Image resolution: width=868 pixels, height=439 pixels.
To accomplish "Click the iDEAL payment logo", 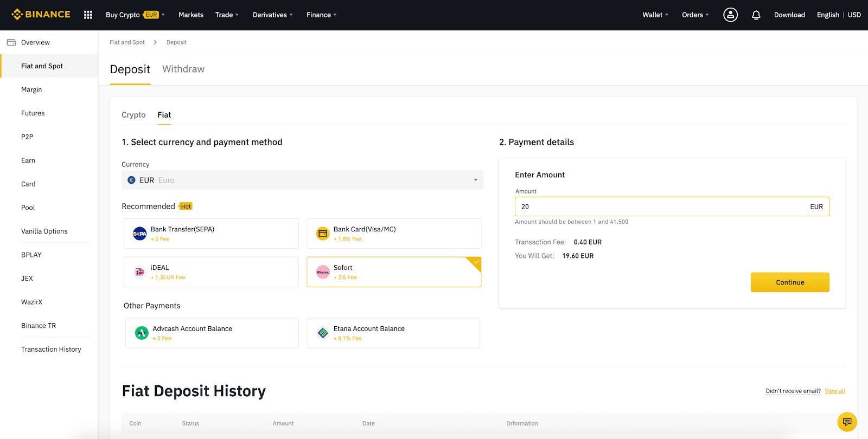I will (139, 272).
